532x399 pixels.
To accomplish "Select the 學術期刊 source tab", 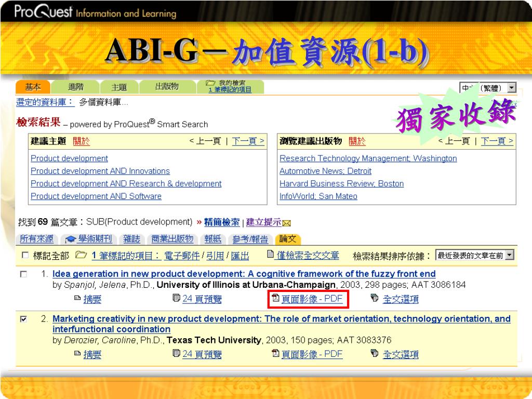I will click(89, 239).
